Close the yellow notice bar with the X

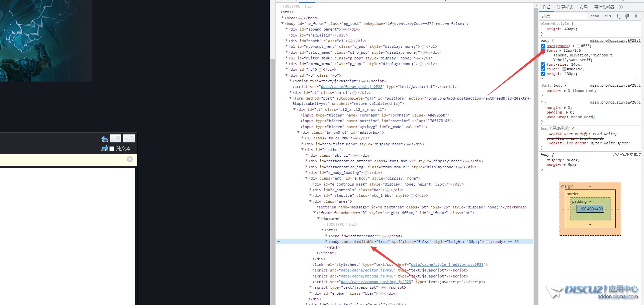130,159
